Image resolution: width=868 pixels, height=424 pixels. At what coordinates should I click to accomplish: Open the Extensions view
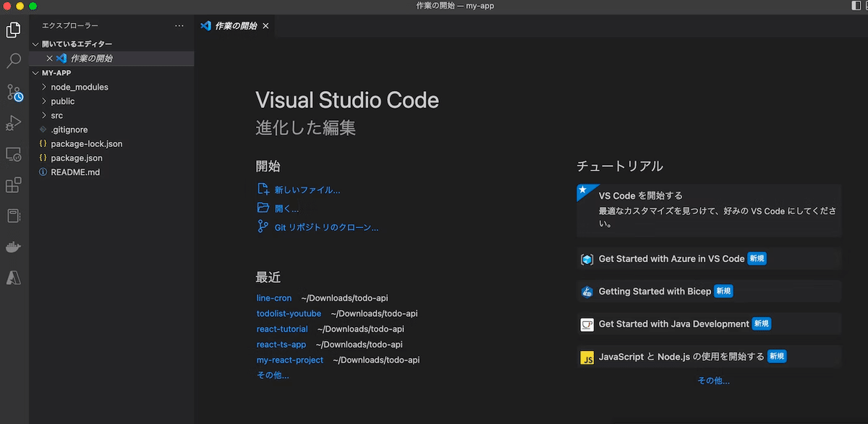[14, 185]
